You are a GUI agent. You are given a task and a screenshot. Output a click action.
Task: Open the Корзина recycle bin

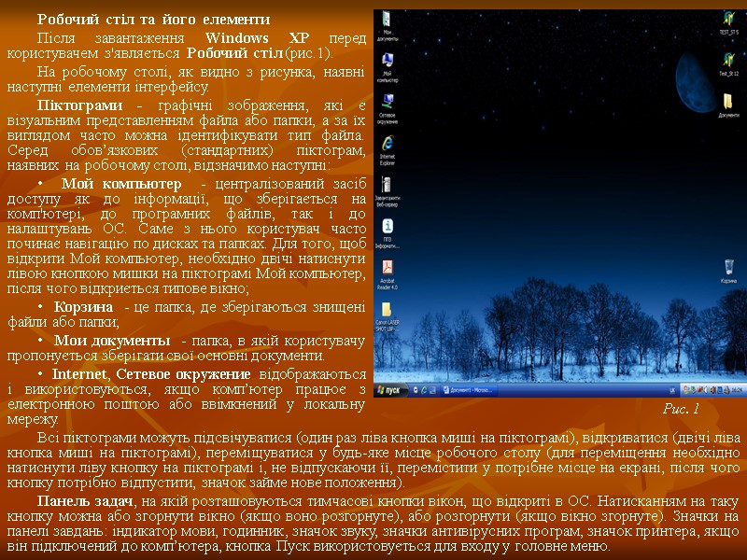tap(726, 269)
